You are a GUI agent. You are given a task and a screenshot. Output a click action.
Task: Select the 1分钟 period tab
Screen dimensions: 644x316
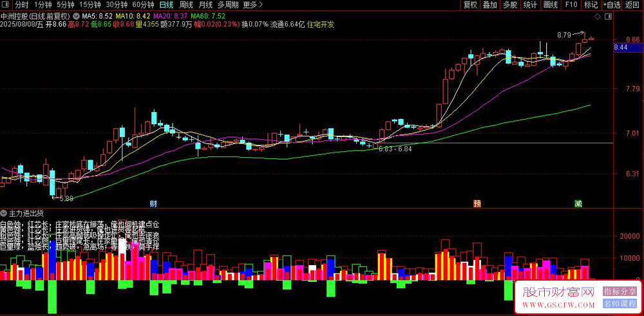(43, 5)
